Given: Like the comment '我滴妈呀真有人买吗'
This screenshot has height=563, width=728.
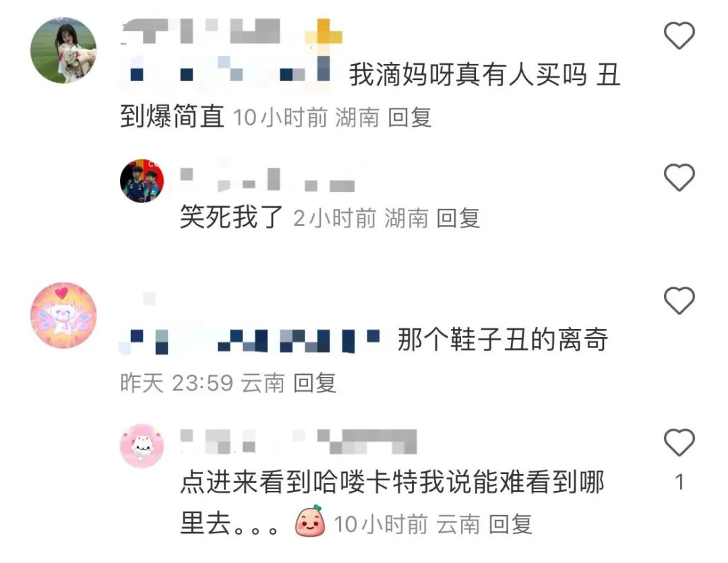Looking at the screenshot, I should [679, 36].
